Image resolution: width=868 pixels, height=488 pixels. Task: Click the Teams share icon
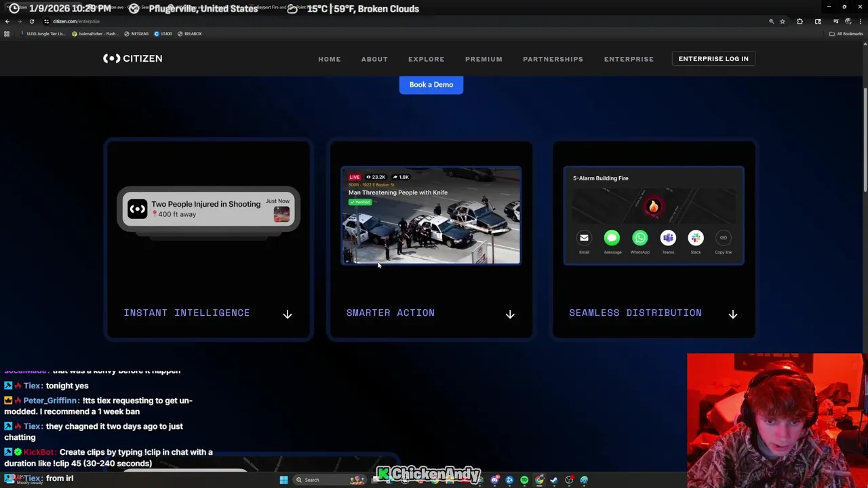pyautogui.click(x=668, y=238)
